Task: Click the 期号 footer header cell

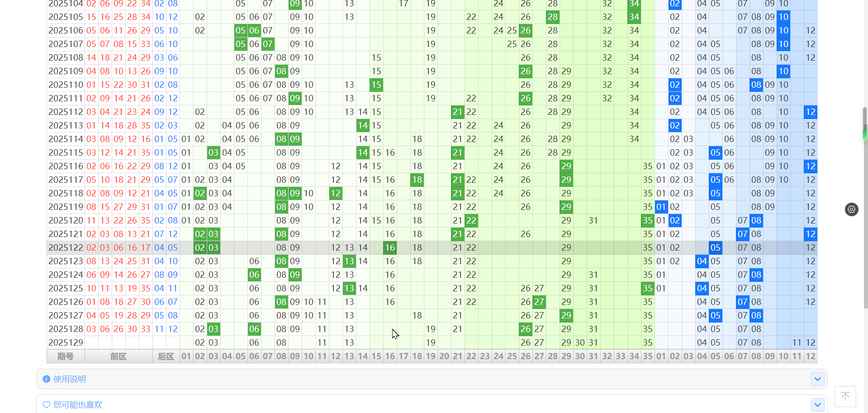Action: click(x=66, y=356)
